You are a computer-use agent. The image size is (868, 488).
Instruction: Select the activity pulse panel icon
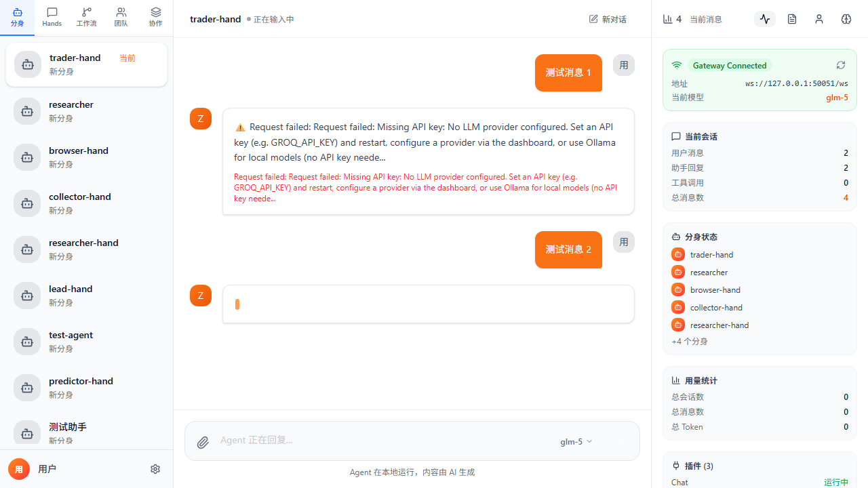coord(765,19)
